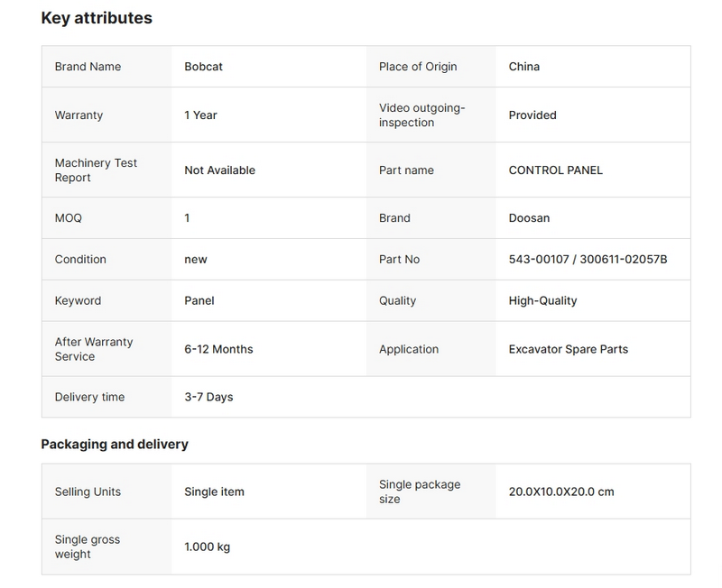Click the China place of origin value
The image size is (722, 588).
pyautogui.click(x=524, y=67)
